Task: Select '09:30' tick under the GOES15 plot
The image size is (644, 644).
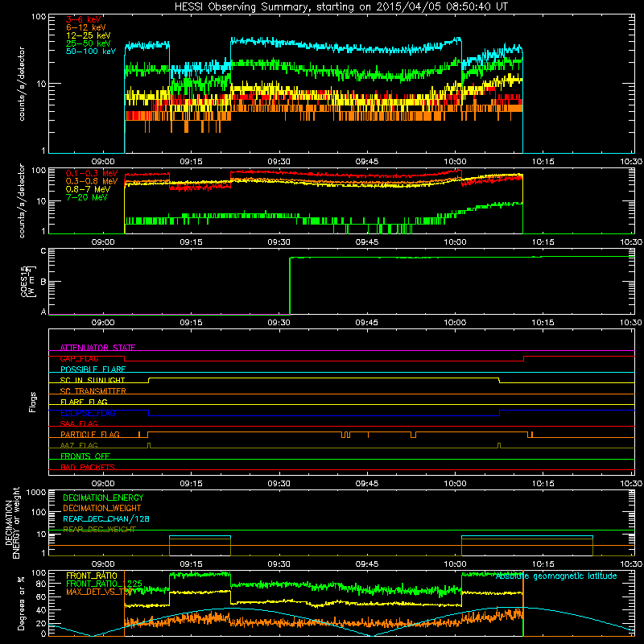Action: click(279, 323)
